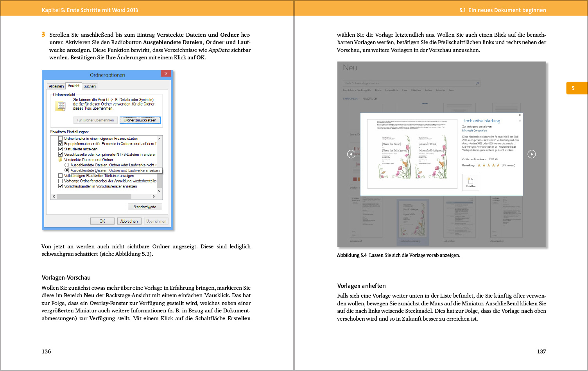This screenshot has height=371, width=588.
Task: Toggle the Statusleiste anzeigen checkbox
Action: coord(61,149)
